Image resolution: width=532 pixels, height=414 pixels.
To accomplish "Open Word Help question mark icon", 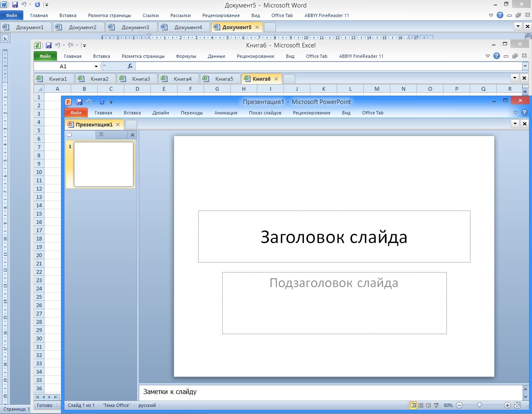I will click(x=500, y=15).
